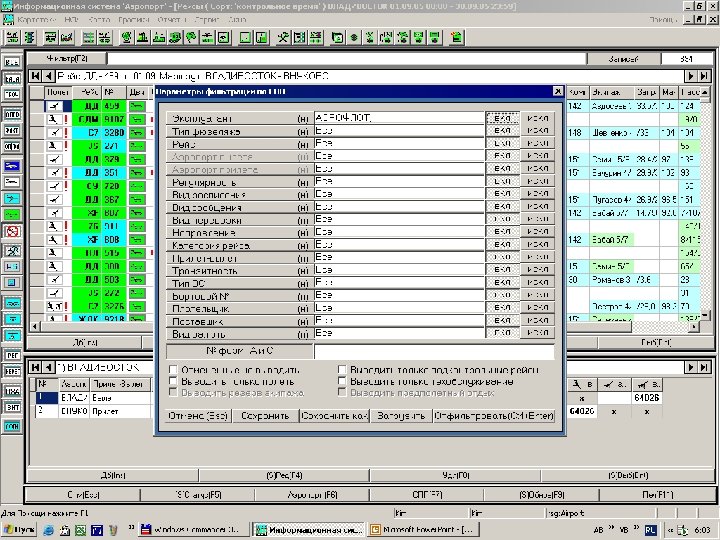Open the Сервис menu
This screenshot has height=540, width=720.
(x=207, y=20)
